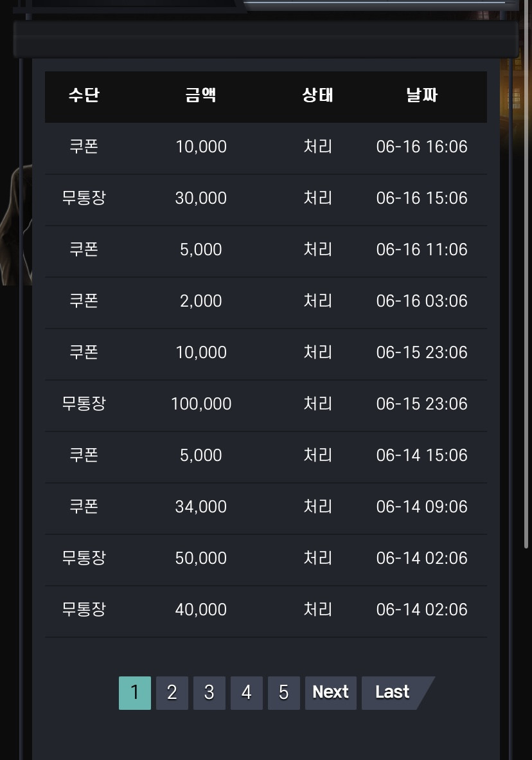Go to the Last page

pos(393,692)
